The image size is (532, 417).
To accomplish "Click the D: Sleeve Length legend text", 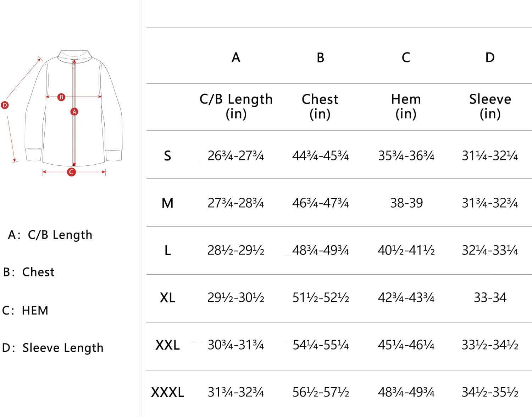I will point(52,348).
